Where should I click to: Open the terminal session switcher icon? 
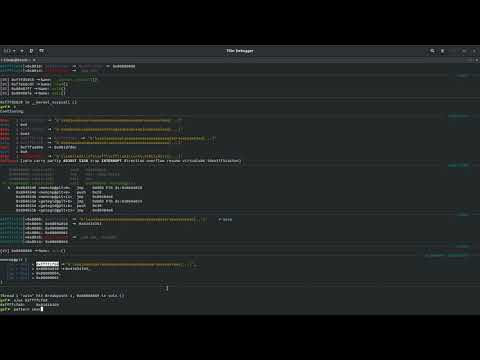coord(7,51)
